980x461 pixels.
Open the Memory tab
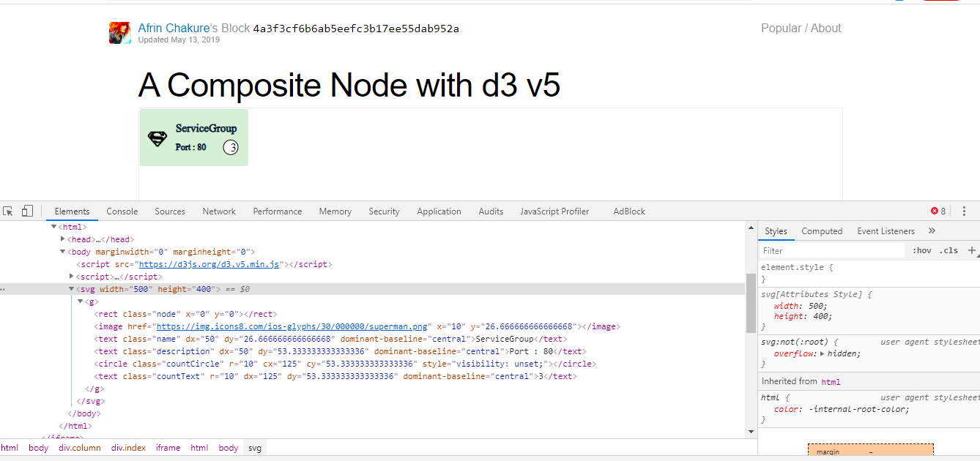click(335, 211)
